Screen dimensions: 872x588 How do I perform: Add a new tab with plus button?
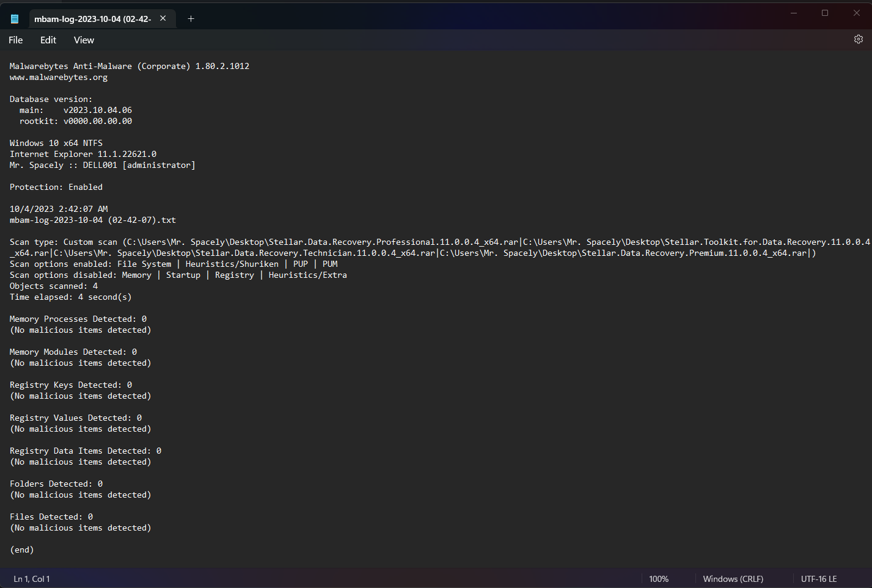191,19
